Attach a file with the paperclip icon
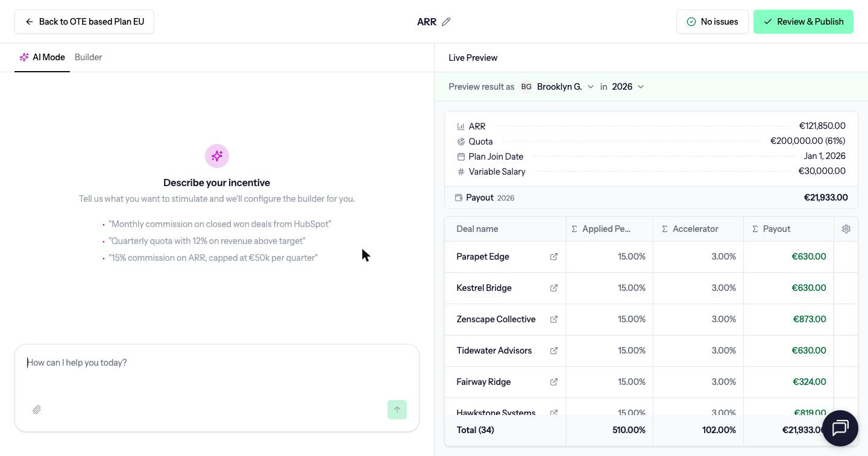868x456 pixels. pos(37,410)
